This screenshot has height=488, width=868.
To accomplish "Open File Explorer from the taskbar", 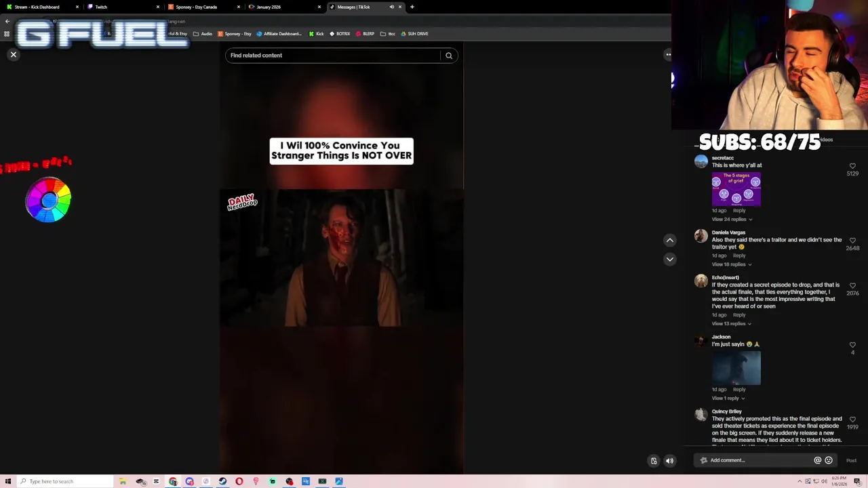I will click(123, 481).
